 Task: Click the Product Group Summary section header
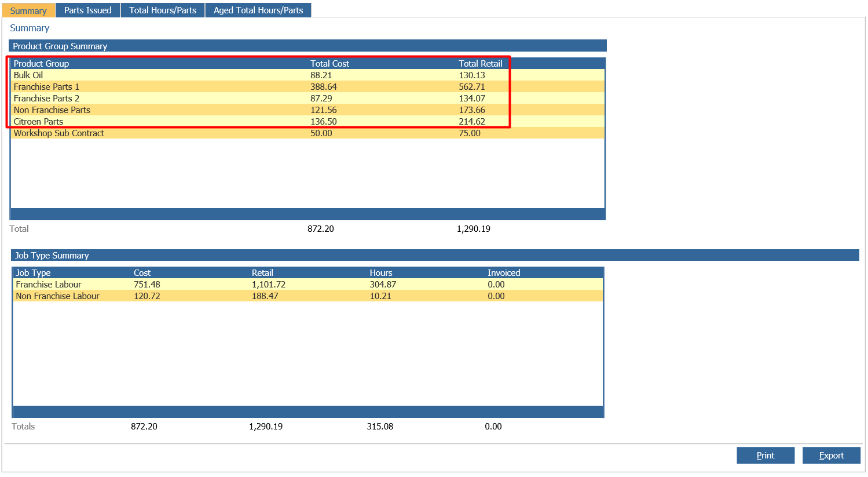(x=307, y=46)
